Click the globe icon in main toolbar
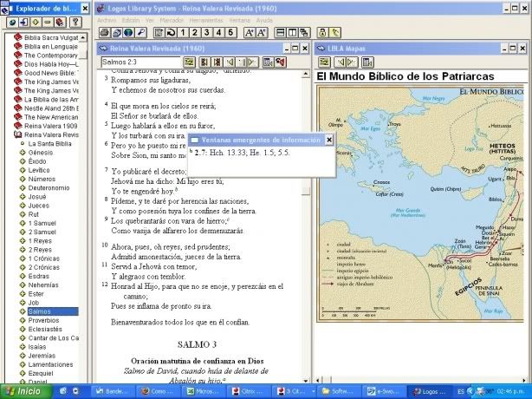The width and height of the screenshot is (532, 399). (x=128, y=33)
